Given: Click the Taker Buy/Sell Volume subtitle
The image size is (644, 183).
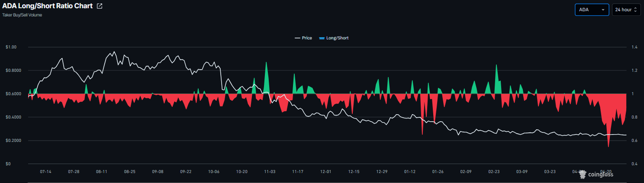Looking at the screenshot, I should (22, 15).
